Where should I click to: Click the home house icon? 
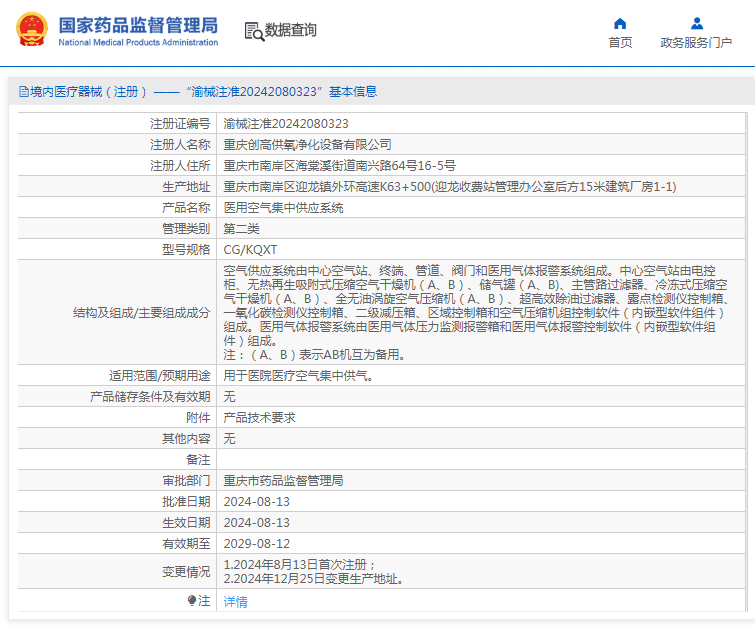(x=620, y=23)
